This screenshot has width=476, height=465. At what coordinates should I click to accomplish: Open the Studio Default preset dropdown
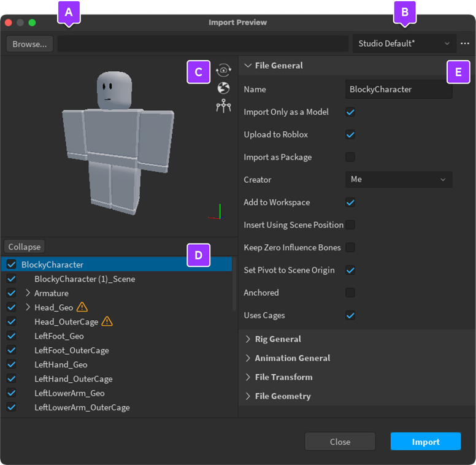[404, 44]
